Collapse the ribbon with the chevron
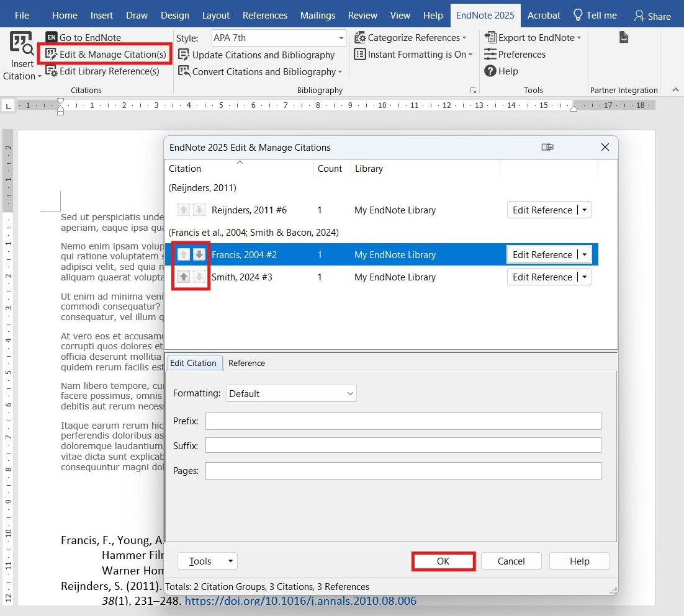The height and width of the screenshot is (616, 684). click(x=675, y=90)
